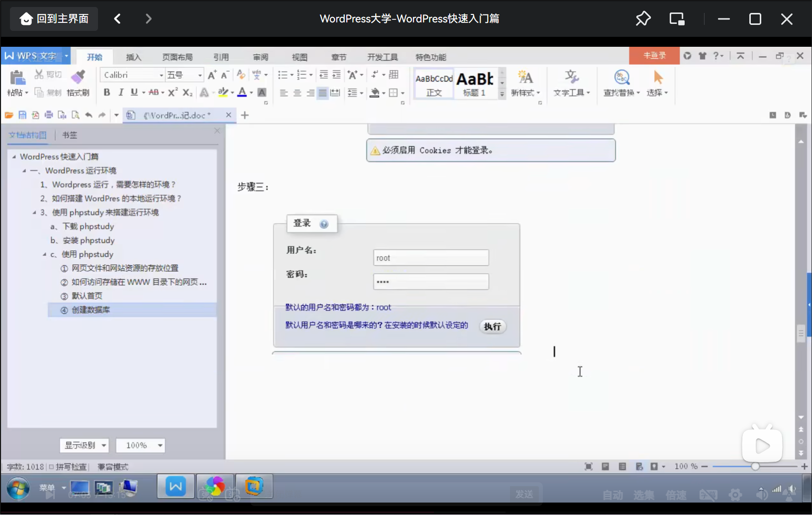Click the WPS 文字 application menu button
The image size is (812, 515).
[x=36, y=56]
